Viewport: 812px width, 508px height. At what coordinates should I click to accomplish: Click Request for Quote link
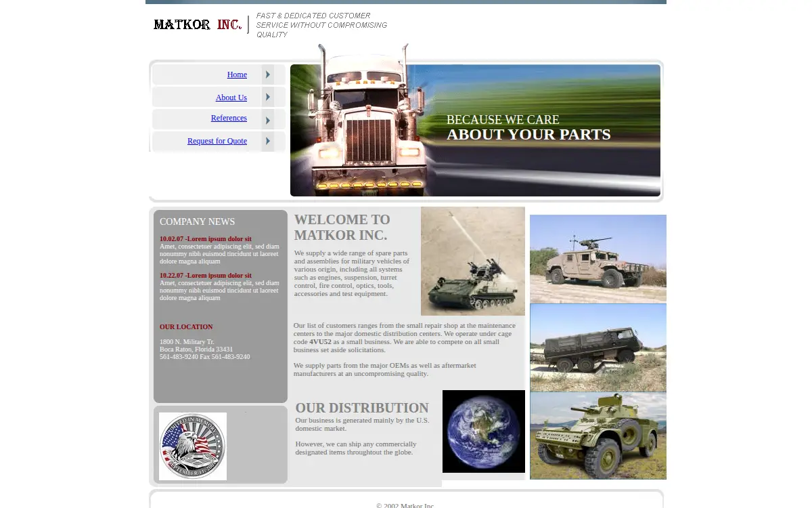(217, 141)
